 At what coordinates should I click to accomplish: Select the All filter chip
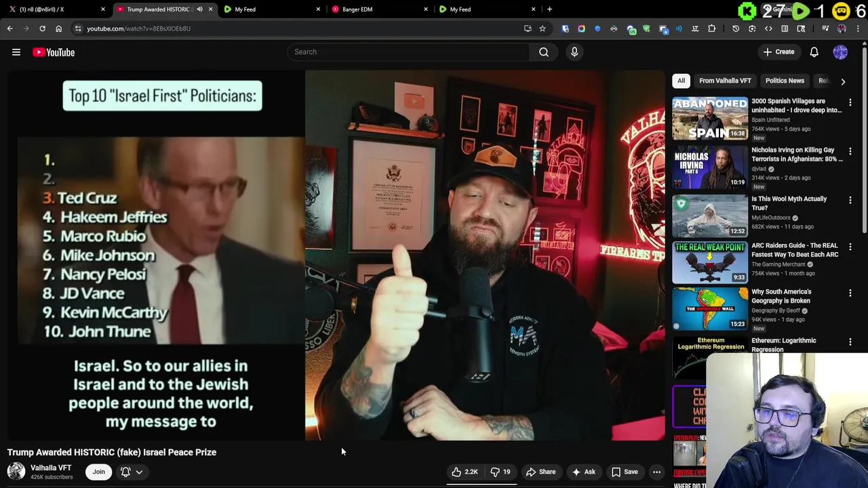pyautogui.click(x=681, y=81)
